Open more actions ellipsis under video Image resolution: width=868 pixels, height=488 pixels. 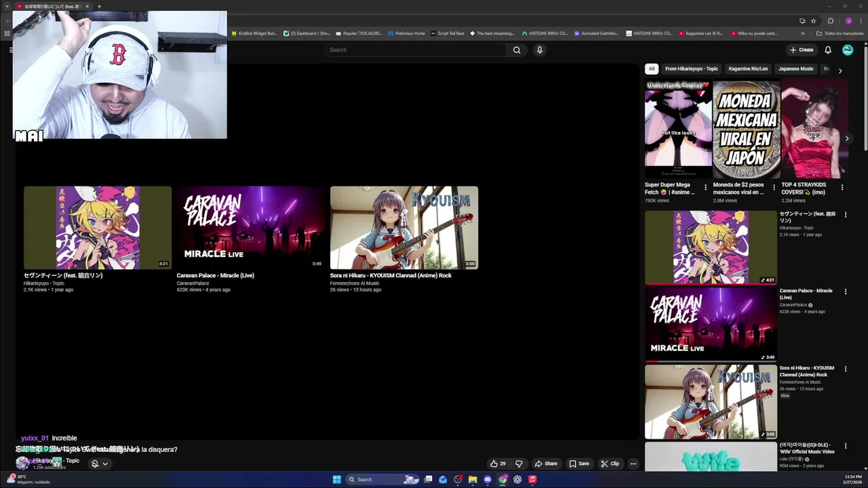[x=633, y=464]
